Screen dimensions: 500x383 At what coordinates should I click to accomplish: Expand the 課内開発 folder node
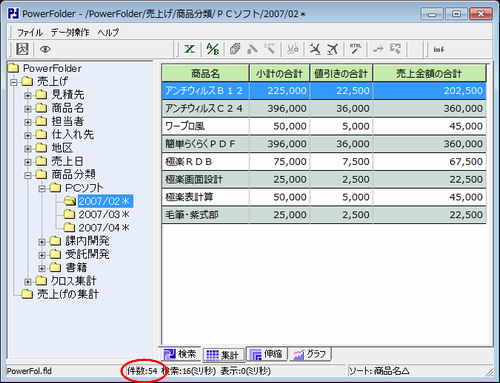pos(42,242)
